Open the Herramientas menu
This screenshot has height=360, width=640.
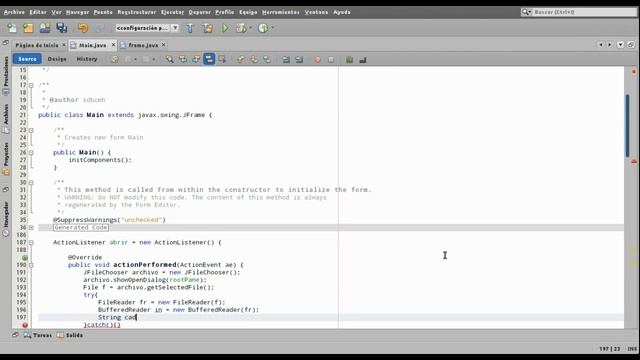[280, 12]
